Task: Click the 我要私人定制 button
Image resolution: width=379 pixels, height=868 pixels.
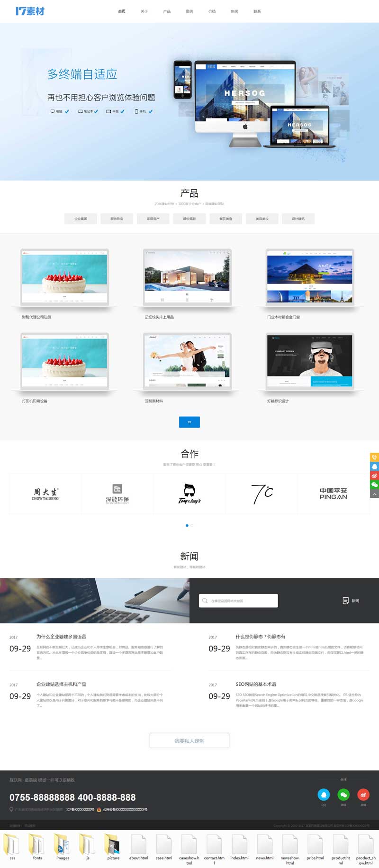Action: [189, 740]
